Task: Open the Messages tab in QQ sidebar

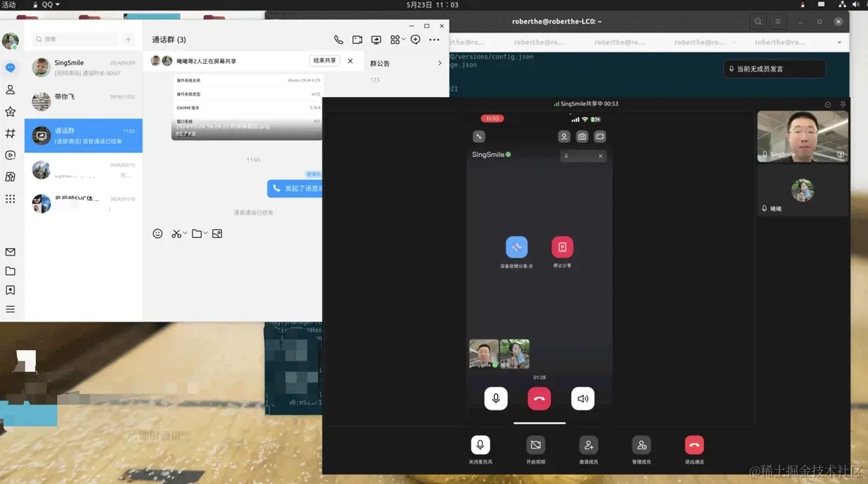Action: pyautogui.click(x=10, y=68)
